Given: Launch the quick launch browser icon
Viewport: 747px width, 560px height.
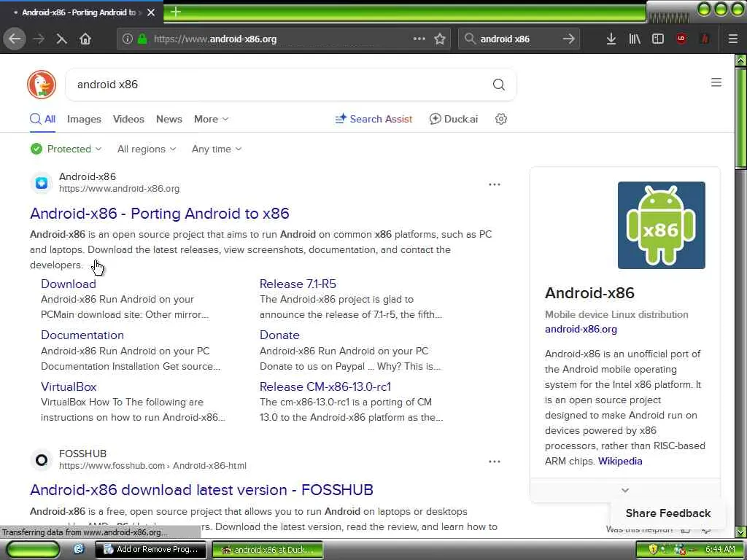Looking at the screenshot, I should [x=79, y=550].
